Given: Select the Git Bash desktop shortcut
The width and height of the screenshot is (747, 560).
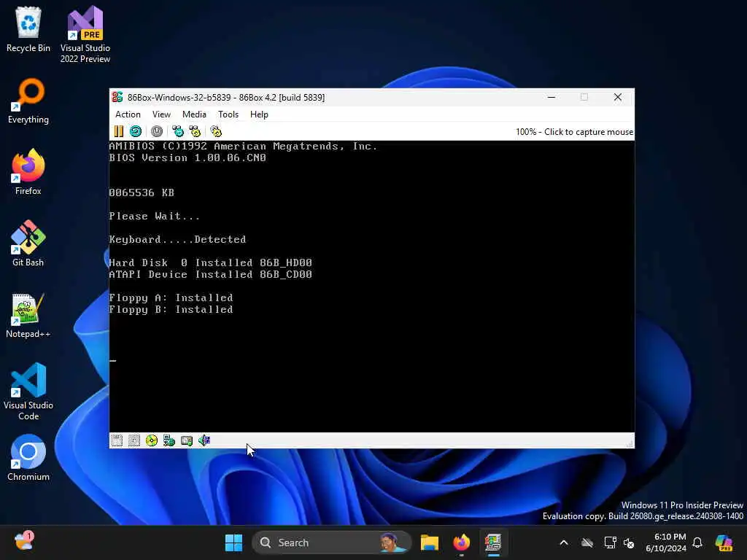Looking at the screenshot, I should tap(28, 244).
